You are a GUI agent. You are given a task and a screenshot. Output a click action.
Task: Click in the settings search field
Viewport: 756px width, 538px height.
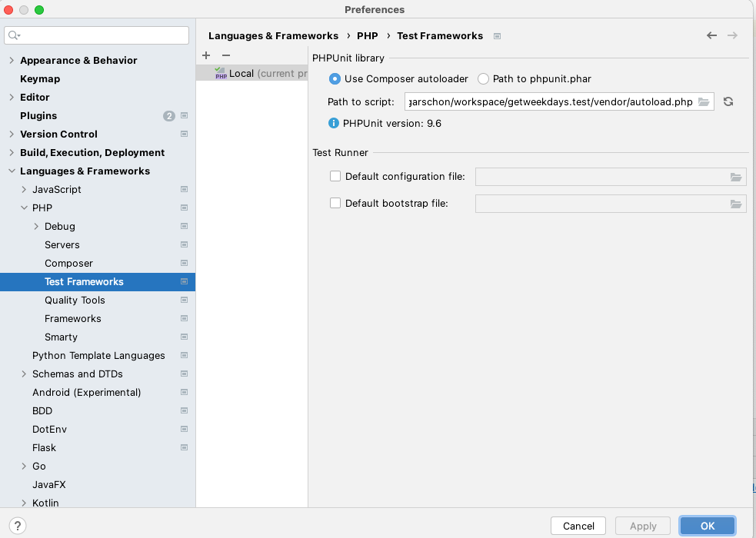point(96,35)
